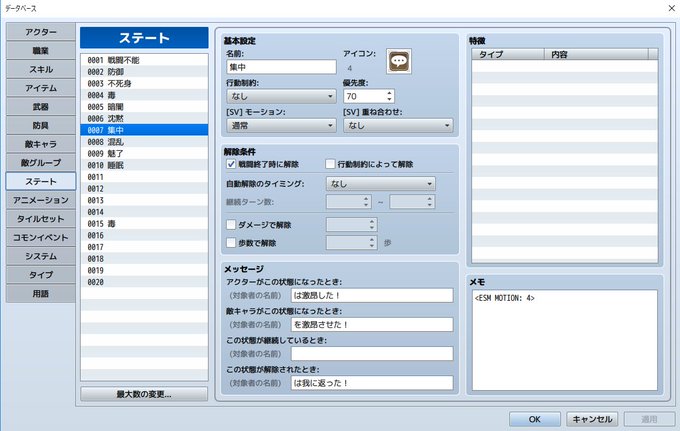This screenshot has height=431, width=680.
Task: Switch to the アイテム tab
Action: pos(41,88)
